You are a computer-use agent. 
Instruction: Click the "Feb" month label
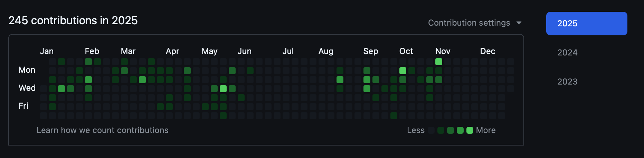92,51
